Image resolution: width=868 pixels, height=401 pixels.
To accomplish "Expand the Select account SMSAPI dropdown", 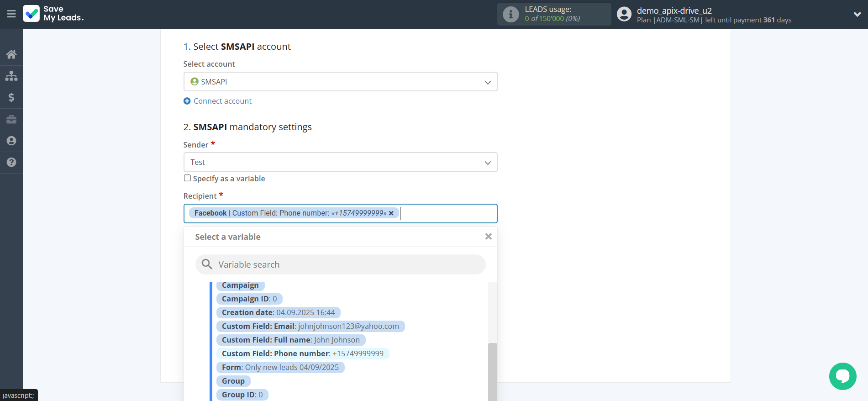I will (340, 82).
